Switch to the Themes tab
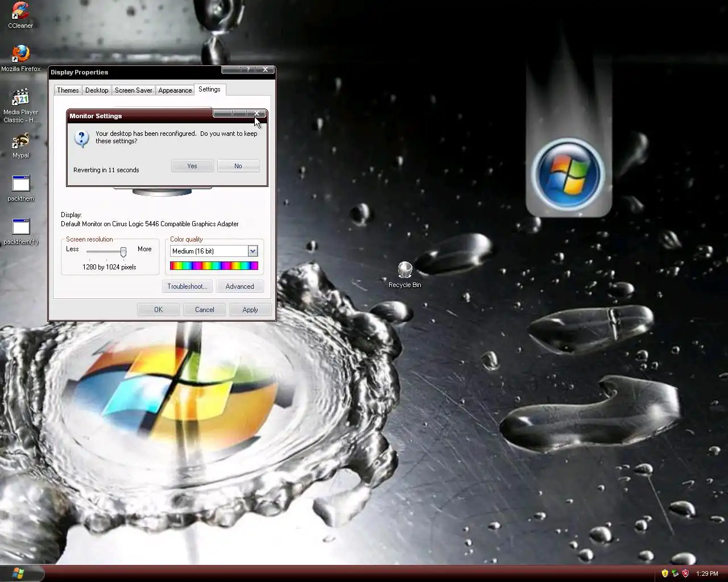The image size is (728, 582). 68,90
